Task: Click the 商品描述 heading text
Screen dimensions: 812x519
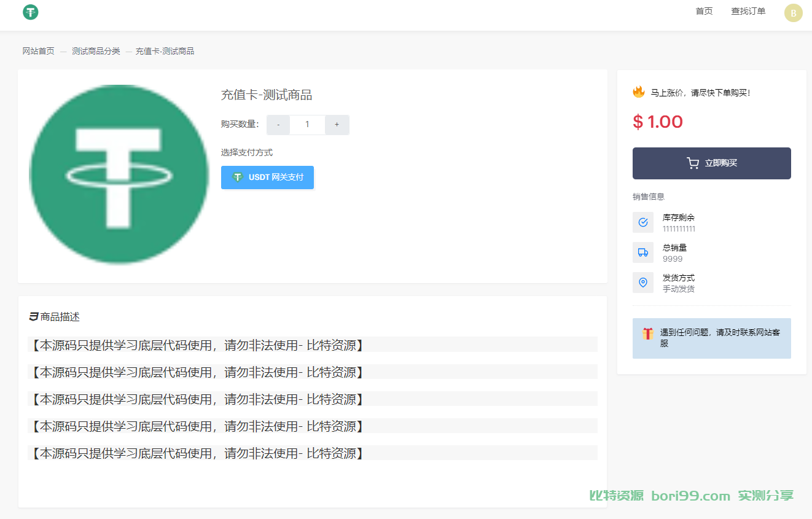Action: (x=60, y=317)
